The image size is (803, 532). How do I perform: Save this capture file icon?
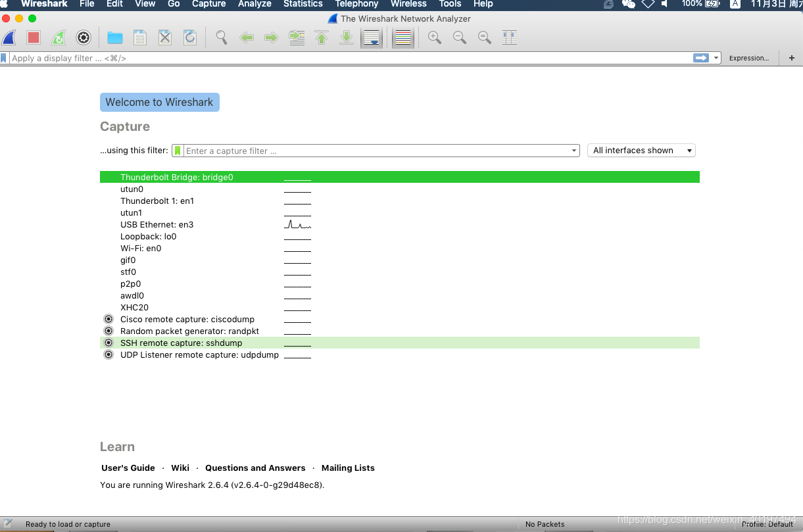(140, 37)
